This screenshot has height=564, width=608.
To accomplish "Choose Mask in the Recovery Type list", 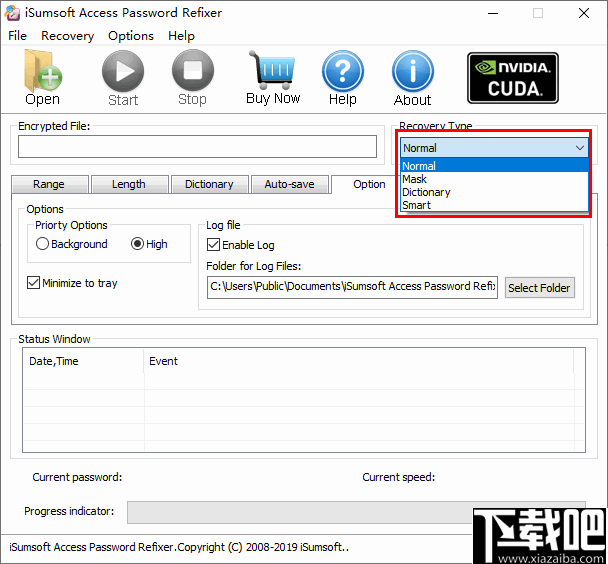I will 494,179.
